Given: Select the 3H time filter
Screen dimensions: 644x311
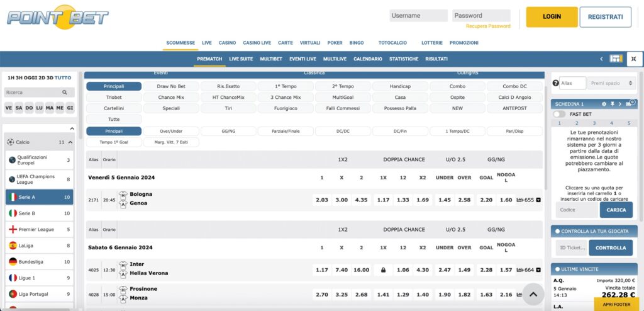Looking at the screenshot, I should (20, 78).
